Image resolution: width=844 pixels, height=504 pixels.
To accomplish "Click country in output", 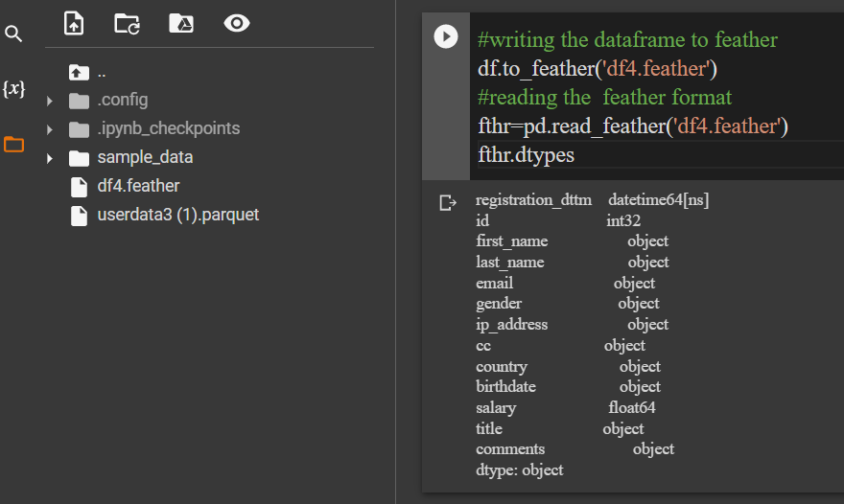I will point(501,367).
